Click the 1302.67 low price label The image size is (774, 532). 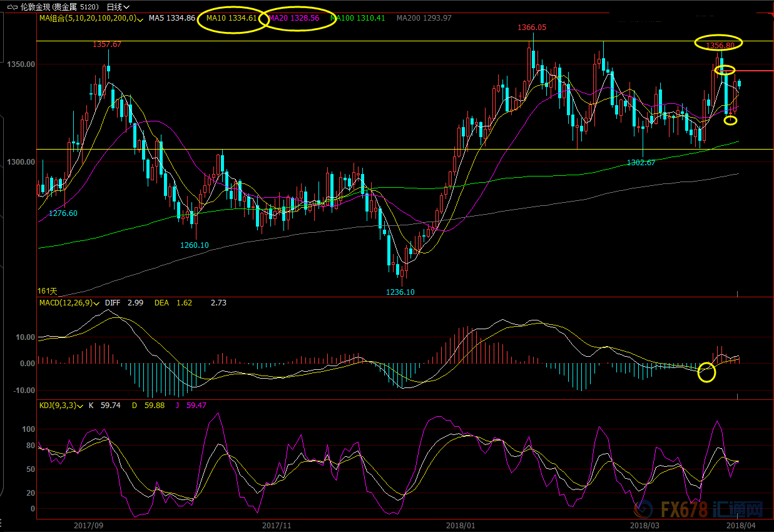[x=641, y=162]
